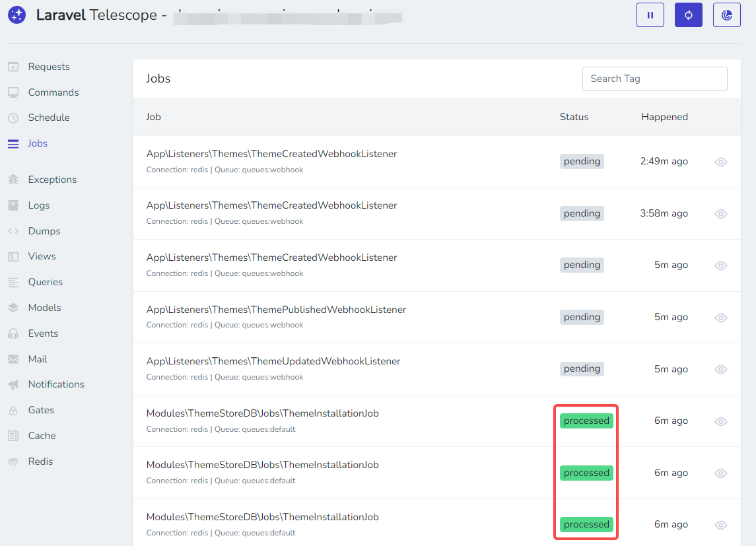View details of first ThemeCreatedWebhookListener job
The width and height of the screenshot is (756, 546).
[x=721, y=162]
